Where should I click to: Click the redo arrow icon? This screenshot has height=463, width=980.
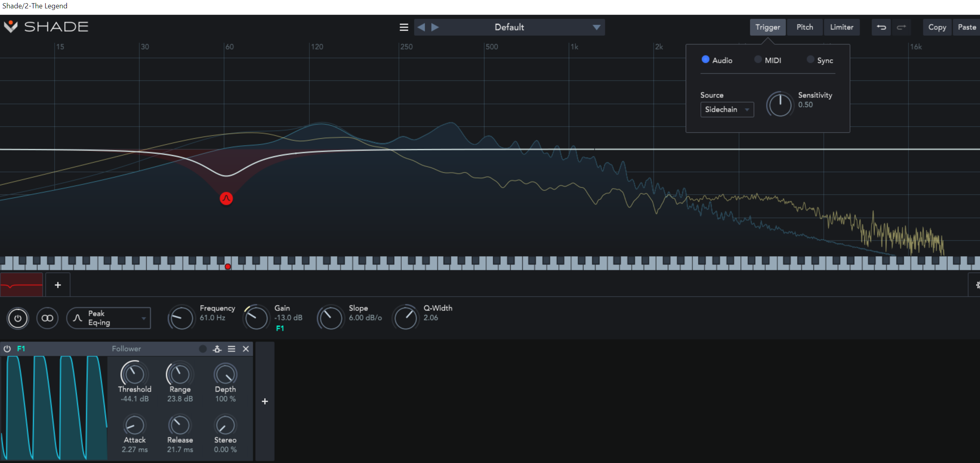pos(902,27)
